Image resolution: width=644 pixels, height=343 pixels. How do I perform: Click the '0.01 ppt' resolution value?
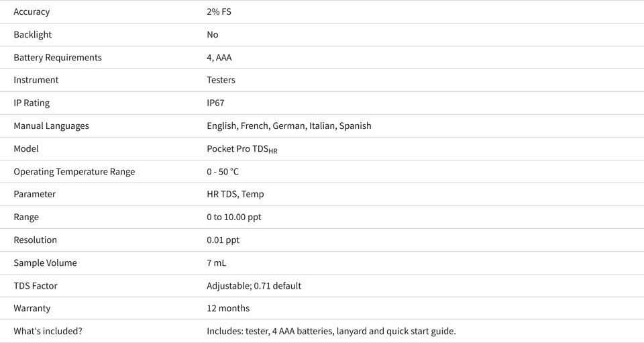pyautogui.click(x=223, y=240)
